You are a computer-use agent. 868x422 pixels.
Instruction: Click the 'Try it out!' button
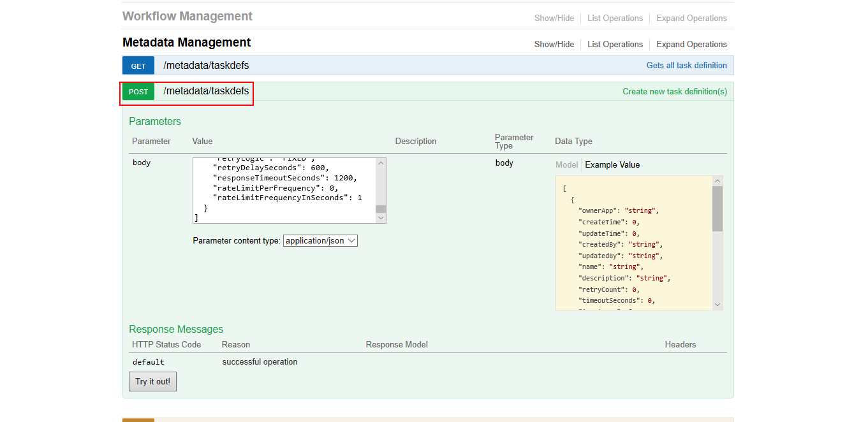pyautogui.click(x=152, y=381)
